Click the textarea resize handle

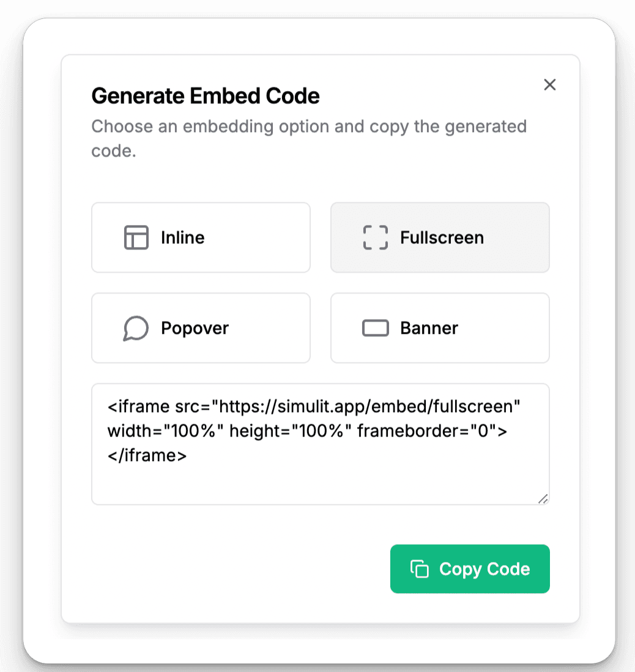coord(544,500)
